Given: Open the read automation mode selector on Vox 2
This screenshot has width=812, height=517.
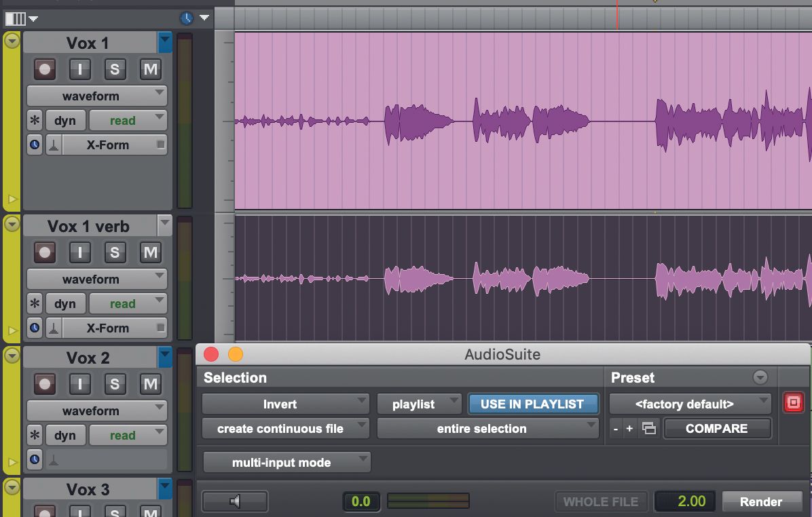Looking at the screenshot, I should click(128, 435).
